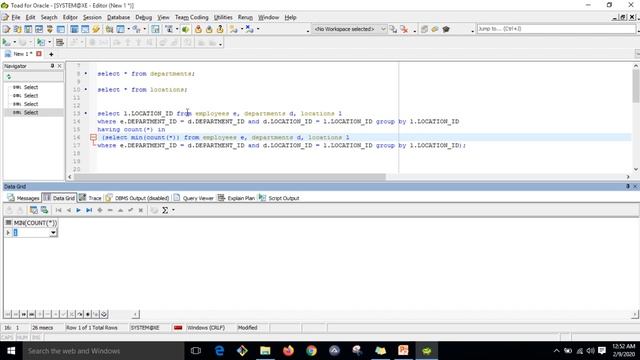Open the Debug menu
The width and height of the screenshot is (640, 360).
[143, 17]
